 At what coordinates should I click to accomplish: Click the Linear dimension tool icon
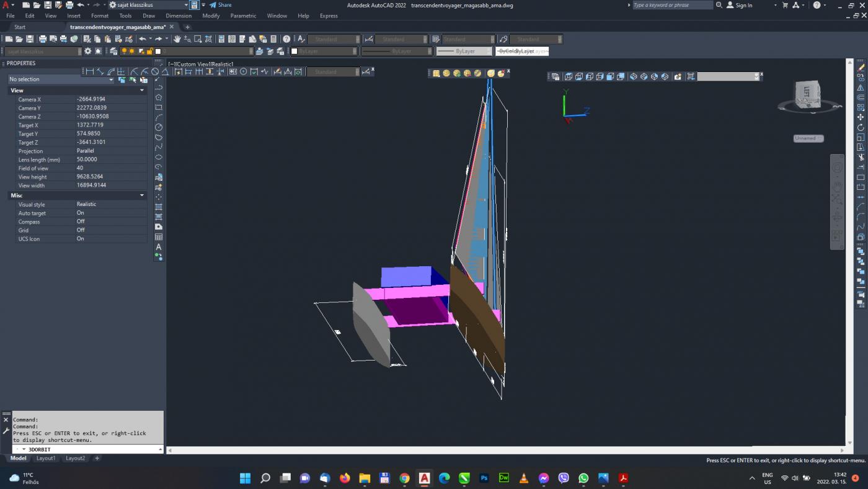point(90,71)
